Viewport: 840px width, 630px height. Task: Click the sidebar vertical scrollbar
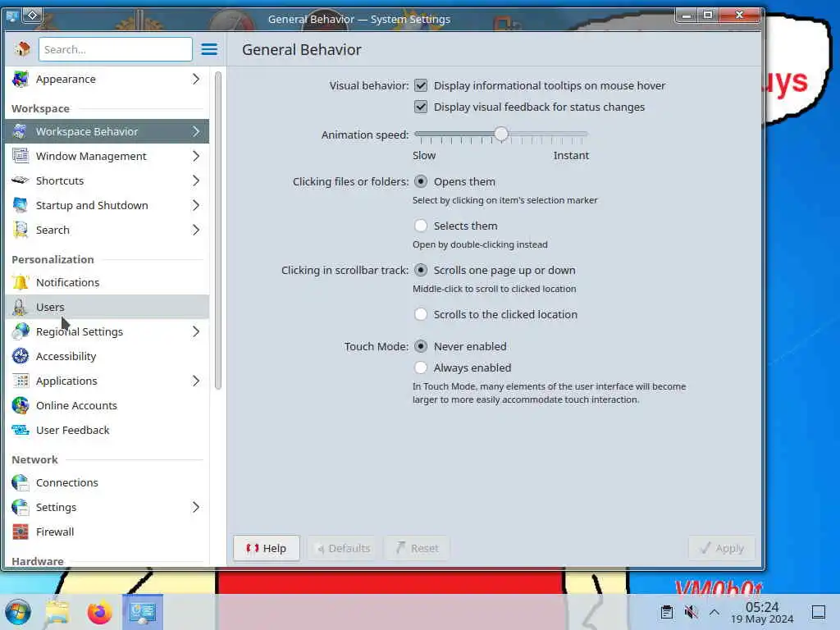click(x=218, y=231)
